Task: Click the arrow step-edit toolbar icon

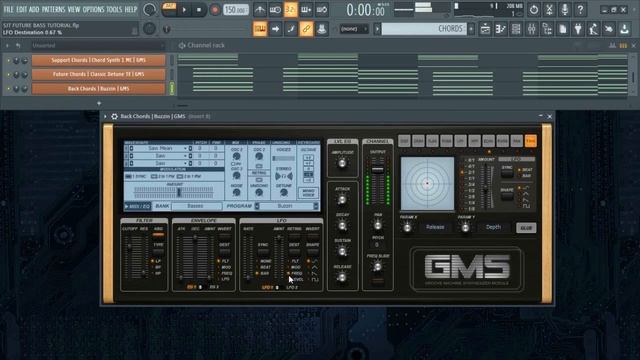Action: tap(276, 29)
